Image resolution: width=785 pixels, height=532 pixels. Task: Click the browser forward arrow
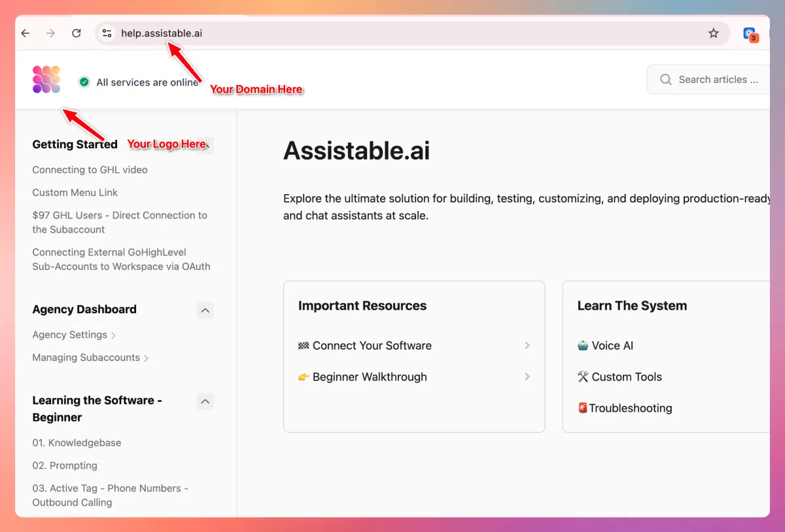click(50, 33)
